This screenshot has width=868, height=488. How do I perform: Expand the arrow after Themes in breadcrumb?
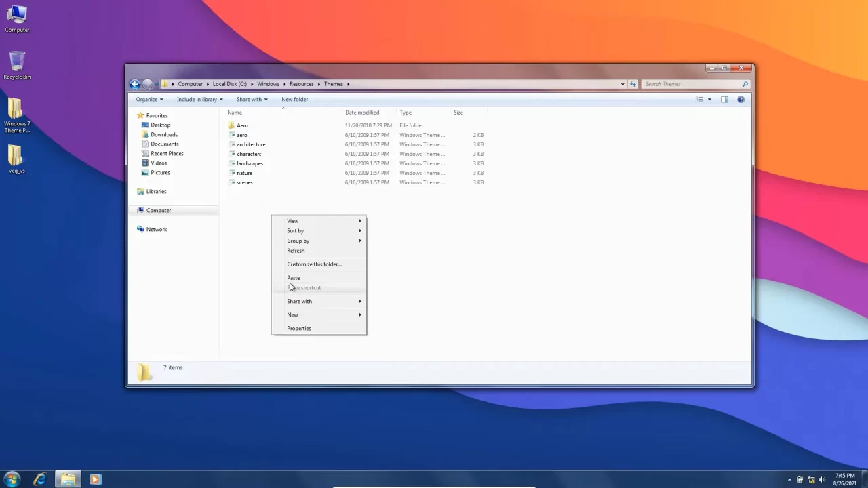click(x=349, y=84)
